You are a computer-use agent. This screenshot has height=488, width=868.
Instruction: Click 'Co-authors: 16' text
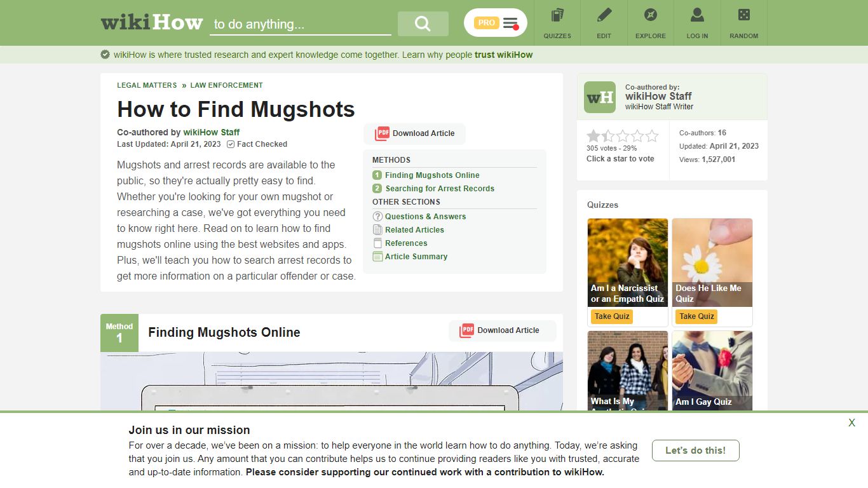(703, 133)
